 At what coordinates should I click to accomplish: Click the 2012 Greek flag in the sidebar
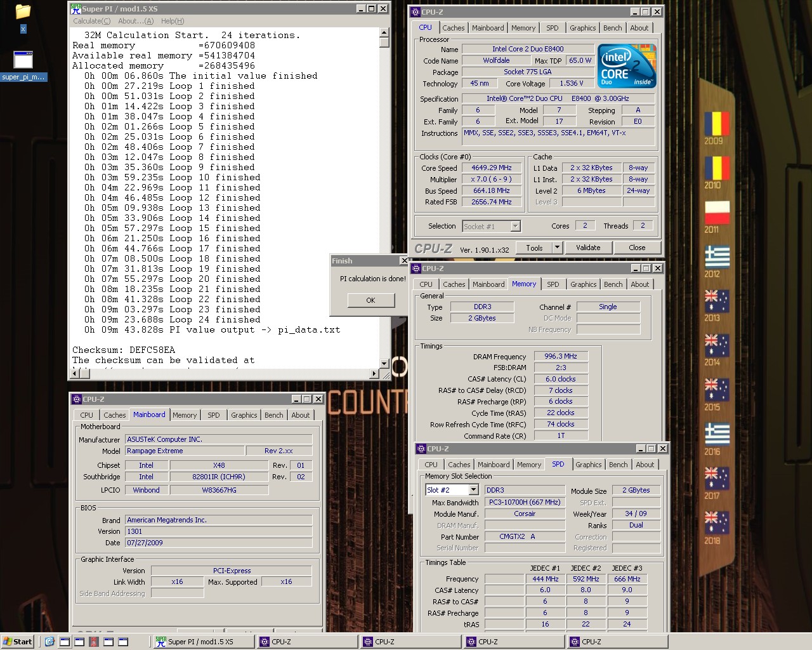[717, 257]
